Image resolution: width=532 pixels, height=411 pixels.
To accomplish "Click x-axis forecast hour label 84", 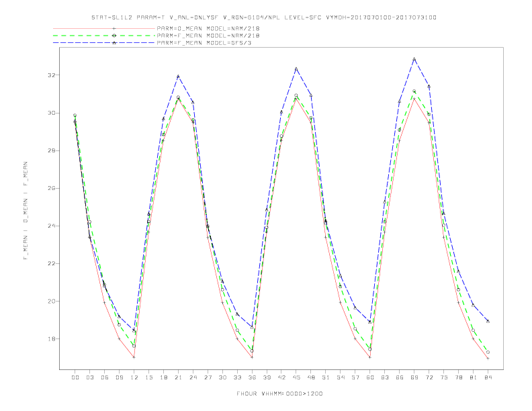I will [x=488, y=377].
